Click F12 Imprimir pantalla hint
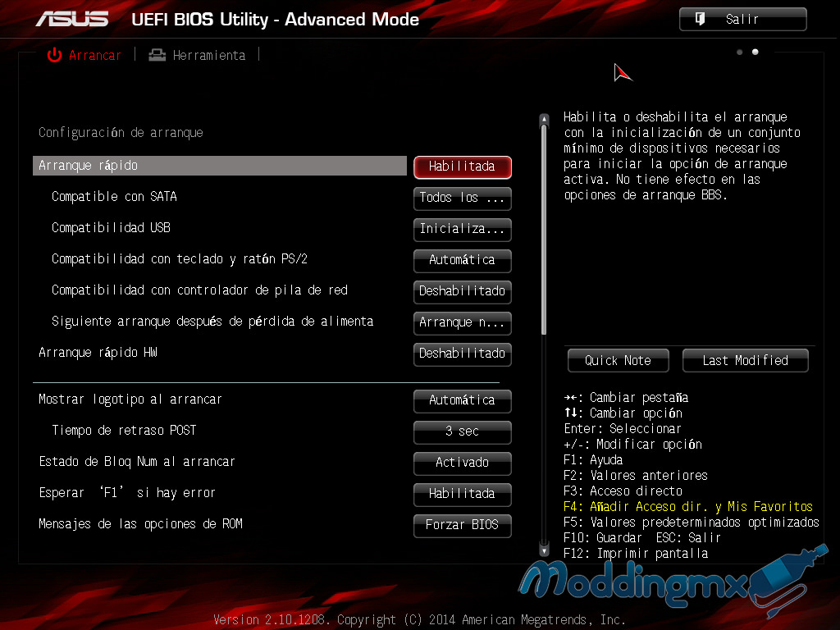 (x=636, y=553)
